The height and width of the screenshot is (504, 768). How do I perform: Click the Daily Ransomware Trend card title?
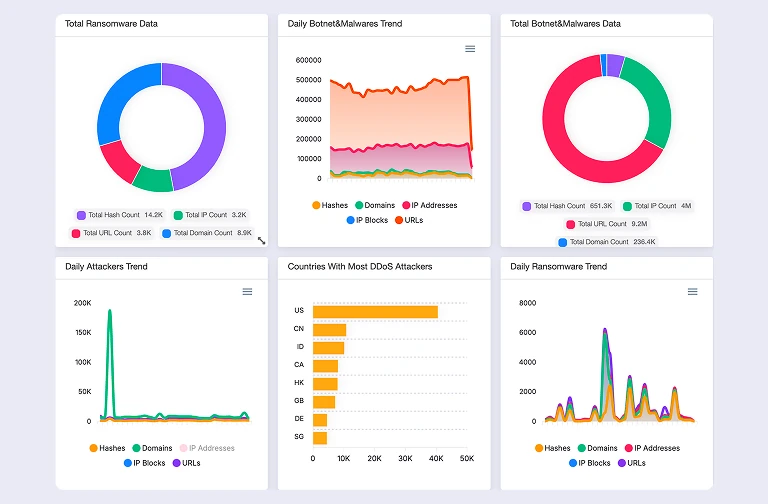[x=558, y=266]
